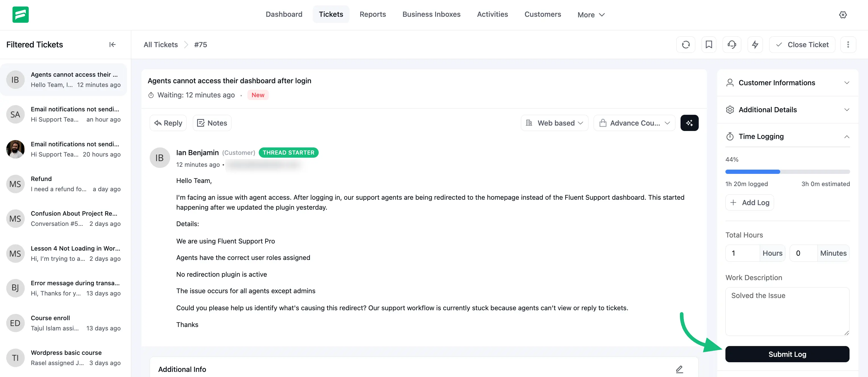Image resolution: width=868 pixels, height=377 pixels.
Task: Switch to Business Inboxes tab
Action: [431, 14]
